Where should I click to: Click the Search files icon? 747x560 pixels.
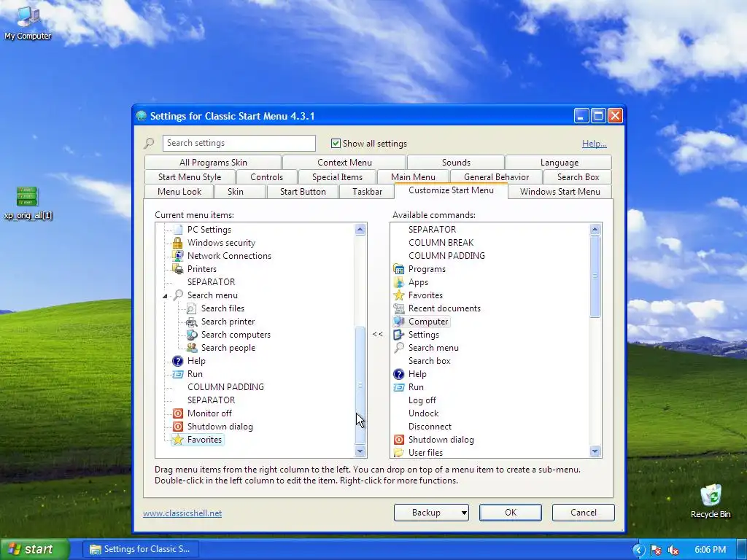192,308
